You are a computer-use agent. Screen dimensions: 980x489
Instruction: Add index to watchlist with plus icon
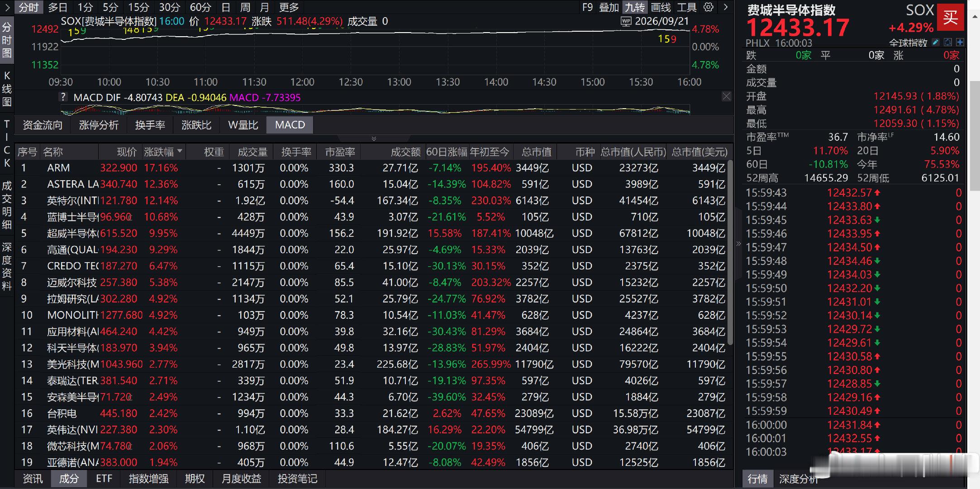point(960,42)
